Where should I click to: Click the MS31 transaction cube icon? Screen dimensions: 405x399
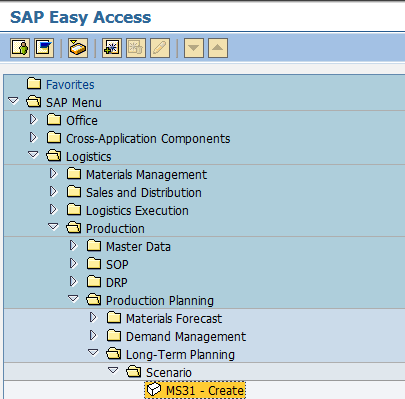tap(154, 390)
